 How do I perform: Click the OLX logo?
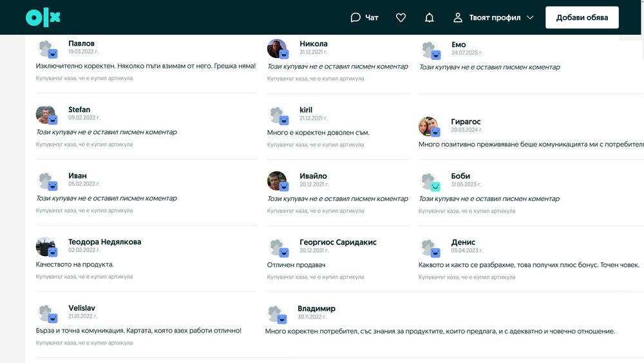click(x=43, y=17)
